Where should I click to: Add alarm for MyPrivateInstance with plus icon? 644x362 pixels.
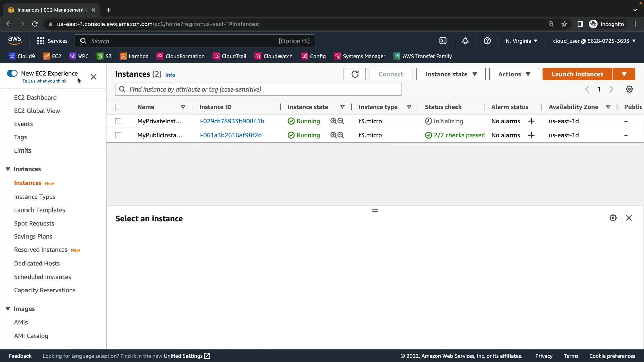pos(531,121)
